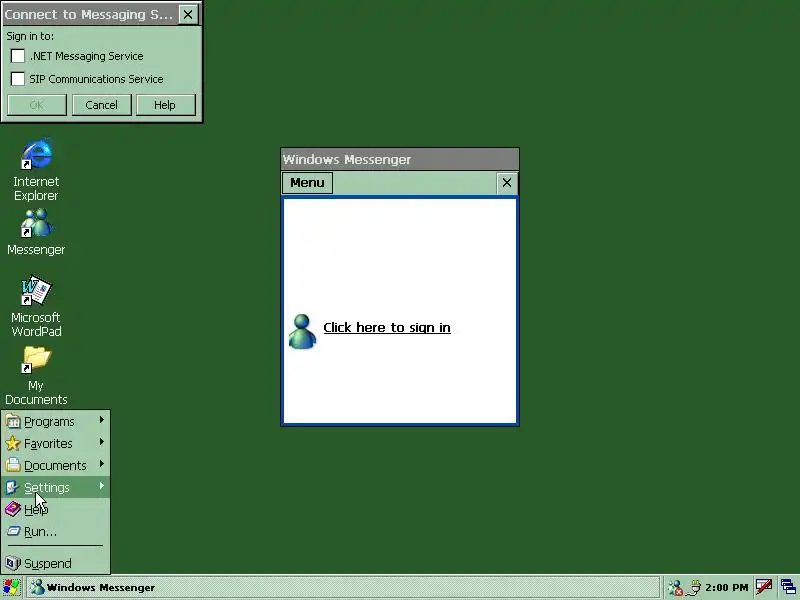Image resolution: width=800 pixels, height=600 pixels.
Task: Click the Documents icon in Start menu
Action: click(13, 465)
